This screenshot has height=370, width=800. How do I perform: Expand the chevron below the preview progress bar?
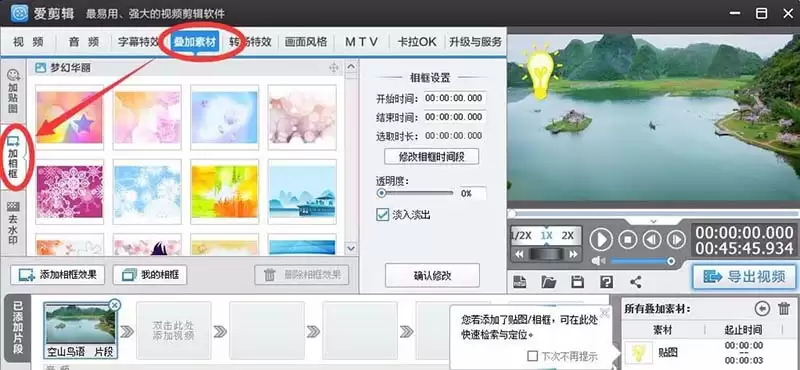tap(654, 221)
